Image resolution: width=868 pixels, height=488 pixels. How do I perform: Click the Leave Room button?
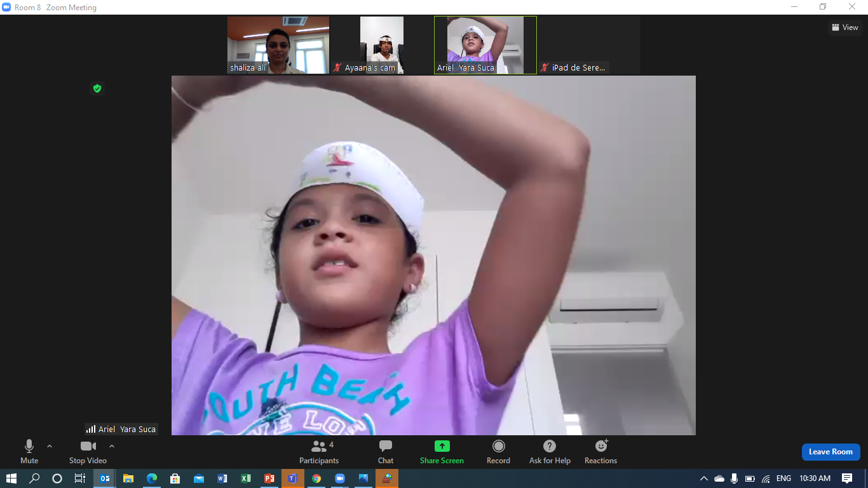(x=831, y=452)
